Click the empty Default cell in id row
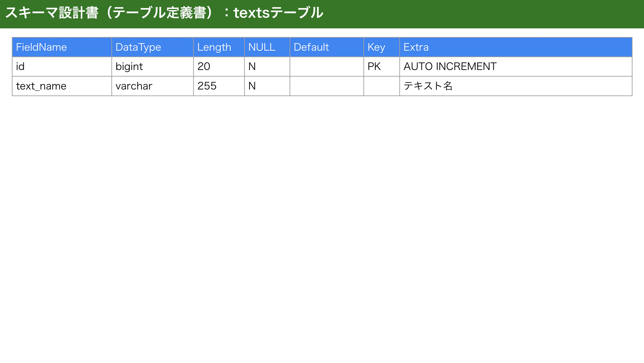 click(x=327, y=67)
